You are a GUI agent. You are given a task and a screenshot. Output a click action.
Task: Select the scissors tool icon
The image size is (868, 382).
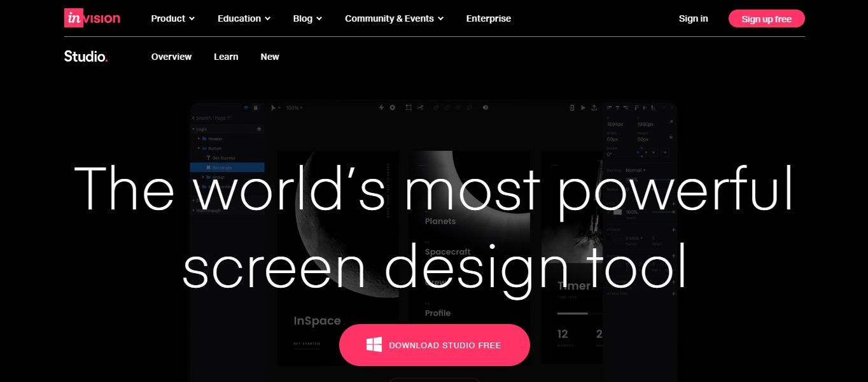click(420, 108)
